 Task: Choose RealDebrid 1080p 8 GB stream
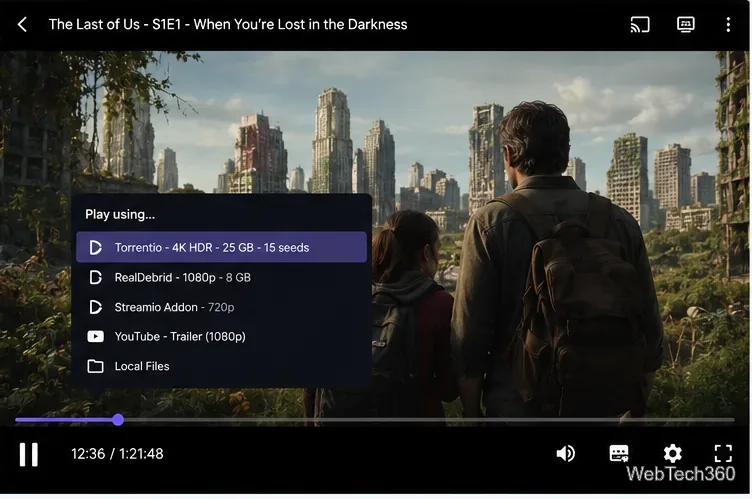(222, 277)
